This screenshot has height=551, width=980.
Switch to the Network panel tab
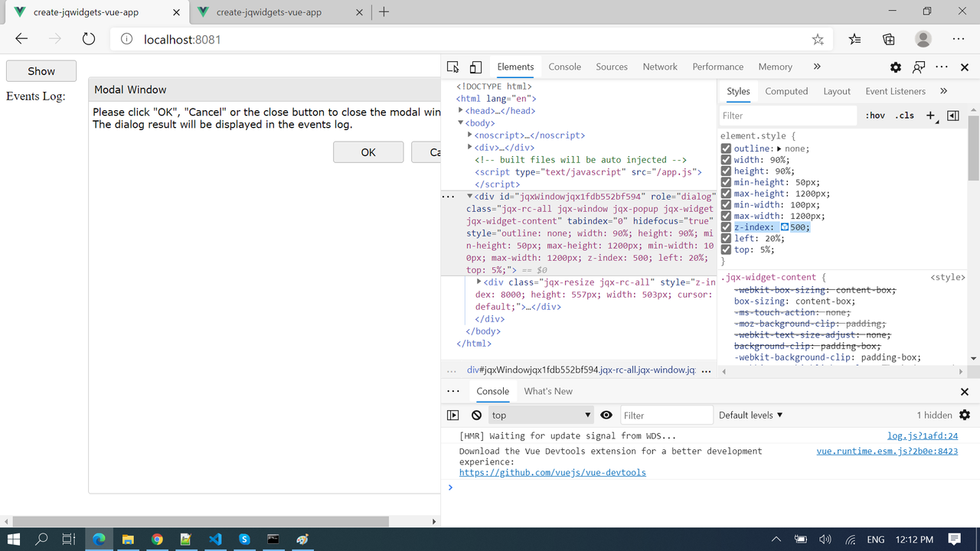tap(660, 67)
